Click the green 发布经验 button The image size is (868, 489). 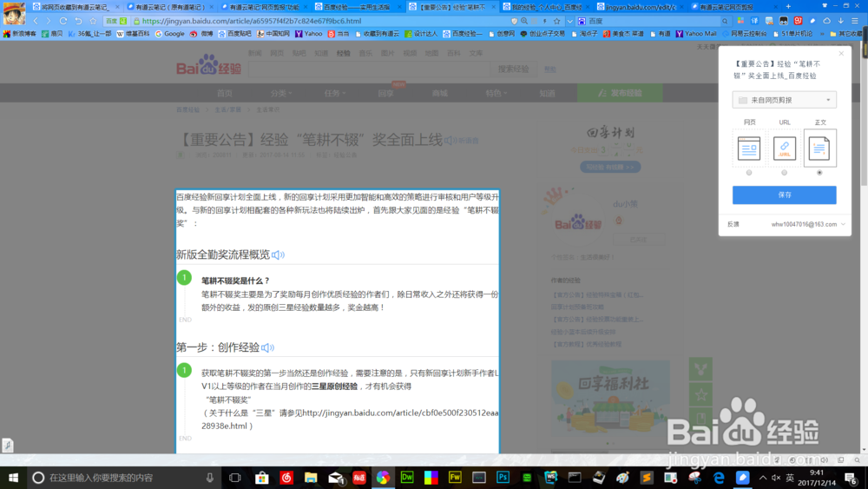coord(620,93)
